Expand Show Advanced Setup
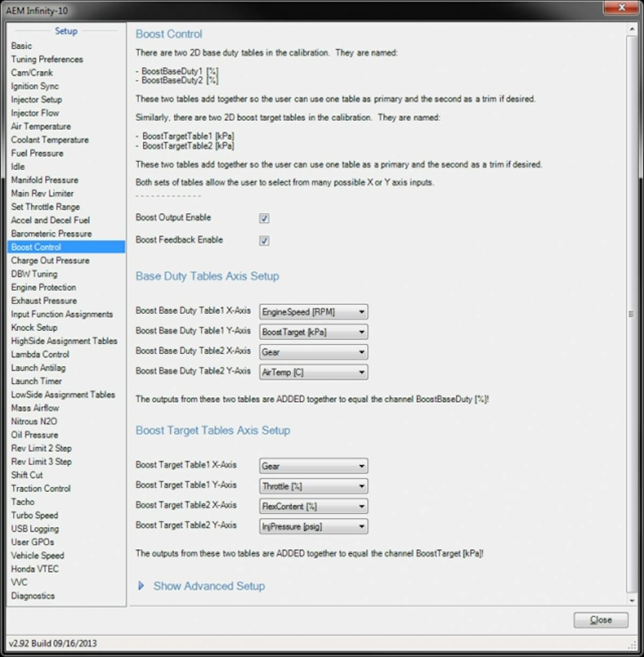This screenshot has width=644, height=657. 208,586
